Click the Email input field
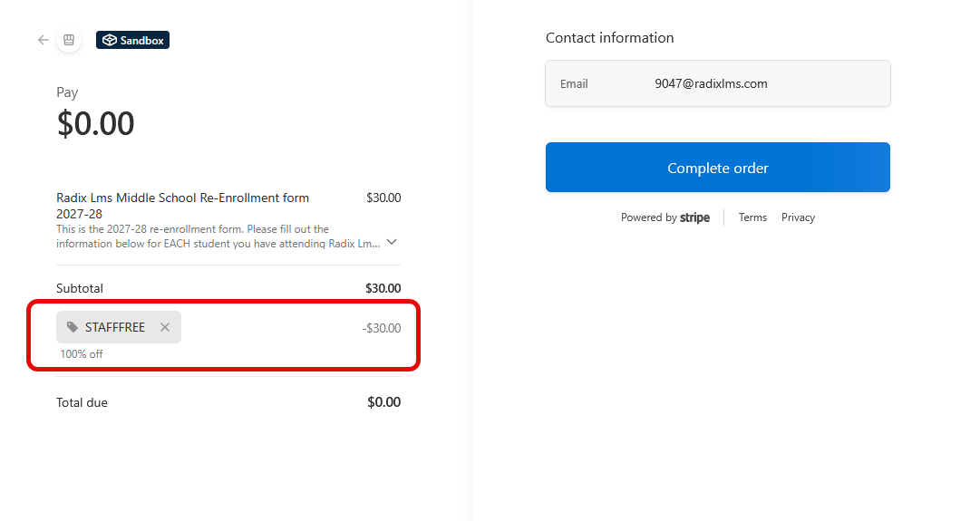980x521 pixels. (x=717, y=83)
